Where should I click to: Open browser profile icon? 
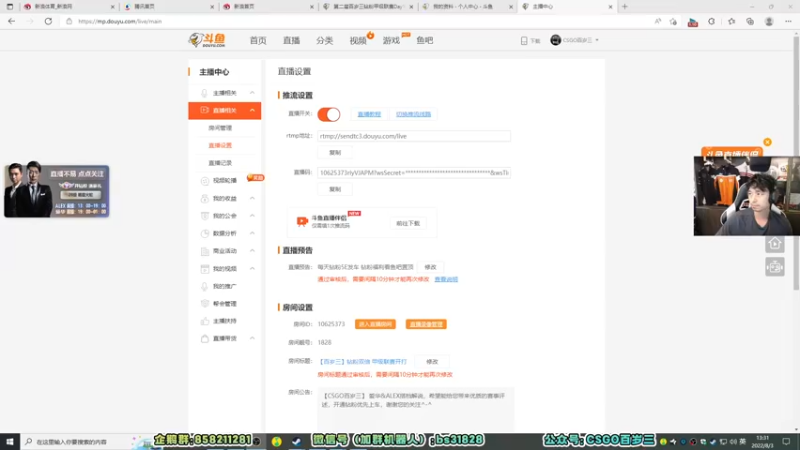tap(769, 21)
